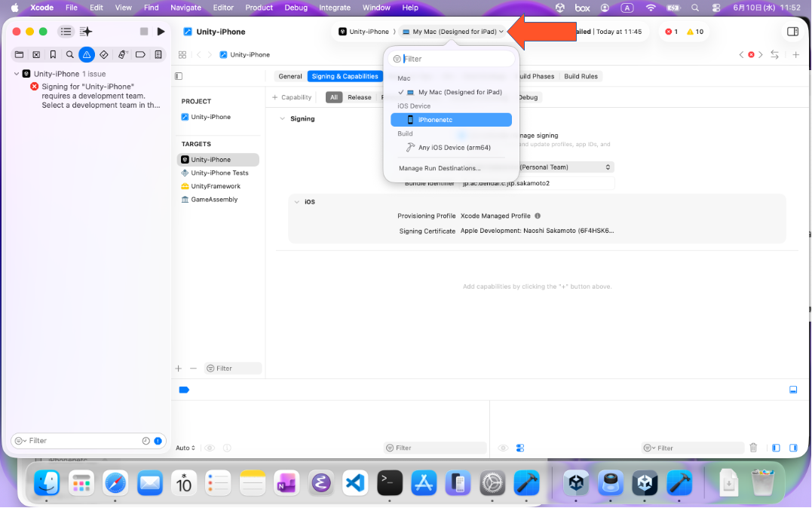Screen dimensions: 812x508
Task: Toggle show only errors filter
Action: [x=158, y=441]
